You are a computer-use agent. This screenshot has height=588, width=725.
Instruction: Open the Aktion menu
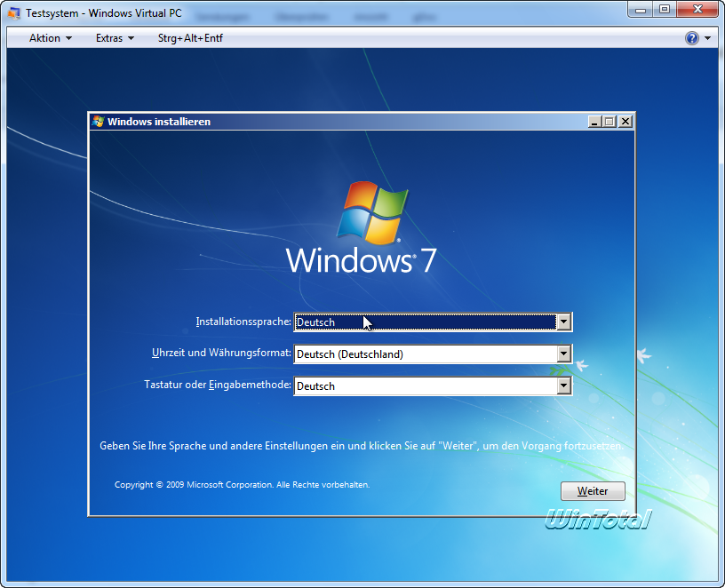tap(51, 38)
